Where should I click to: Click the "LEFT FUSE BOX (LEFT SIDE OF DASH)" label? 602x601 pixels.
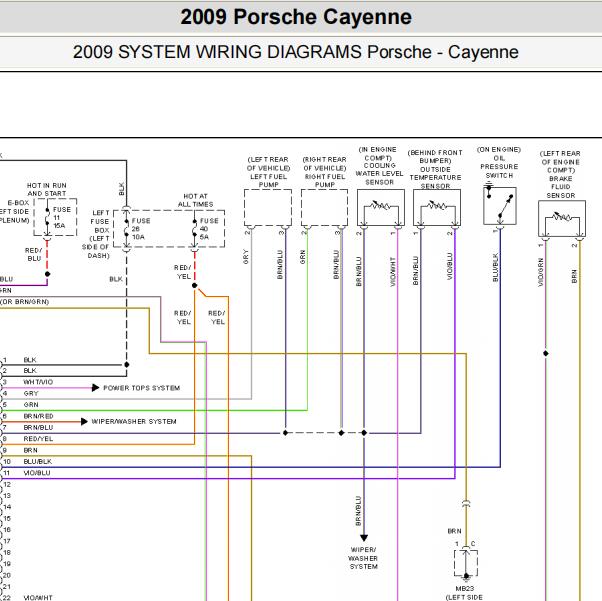(x=96, y=234)
